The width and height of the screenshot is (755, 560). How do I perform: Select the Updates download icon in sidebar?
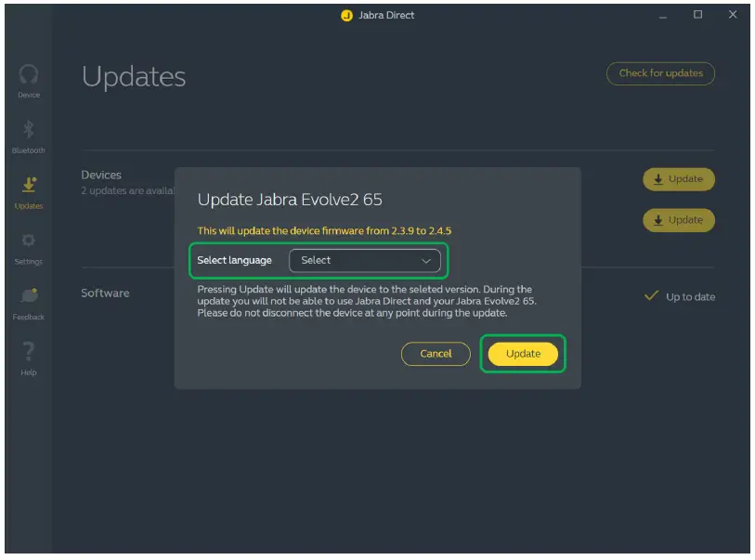[x=29, y=185]
